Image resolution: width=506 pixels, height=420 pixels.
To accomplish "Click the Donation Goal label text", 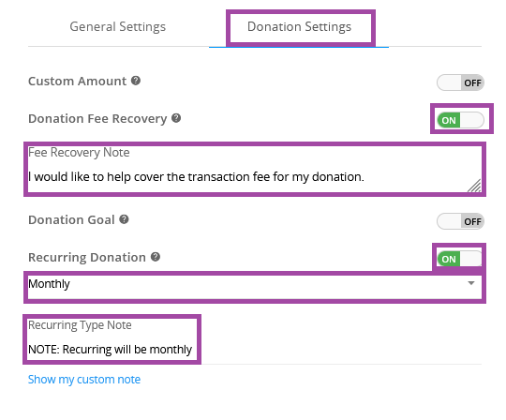I will (71, 220).
